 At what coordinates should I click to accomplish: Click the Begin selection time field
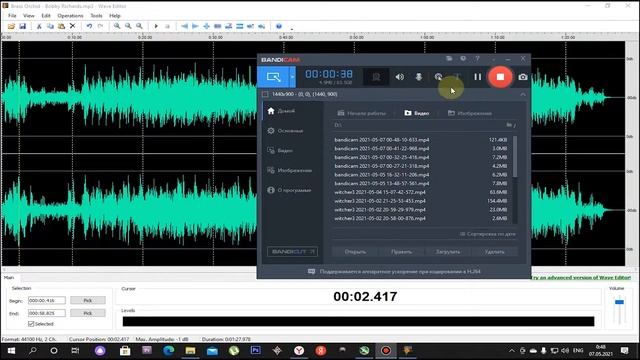click(x=47, y=300)
